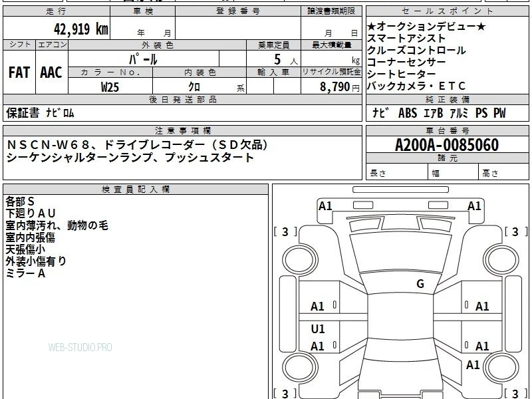Select the 純正装備 section header

coord(448,99)
